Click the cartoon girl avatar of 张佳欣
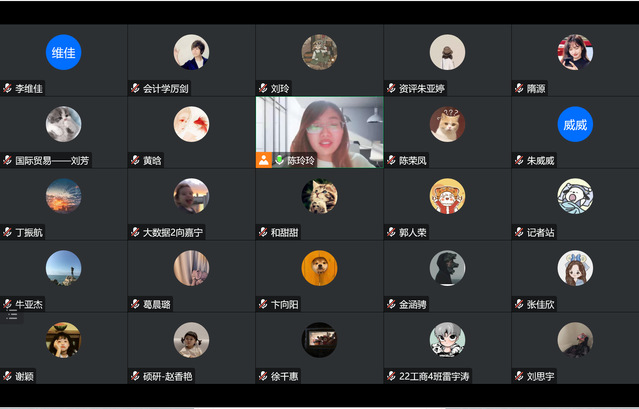This screenshot has width=639, height=409. pos(575,268)
